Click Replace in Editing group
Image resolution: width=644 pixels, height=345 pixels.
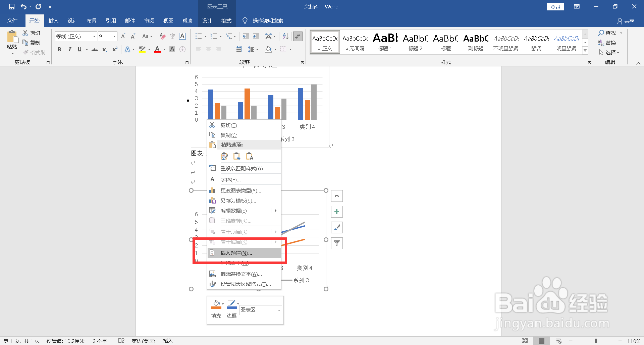click(x=607, y=43)
